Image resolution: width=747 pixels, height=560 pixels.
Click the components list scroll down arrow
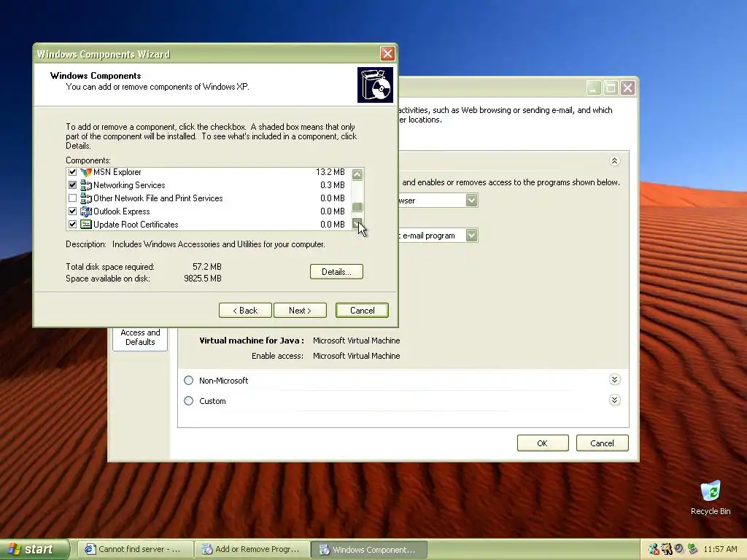pyautogui.click(x=357, y=224)
